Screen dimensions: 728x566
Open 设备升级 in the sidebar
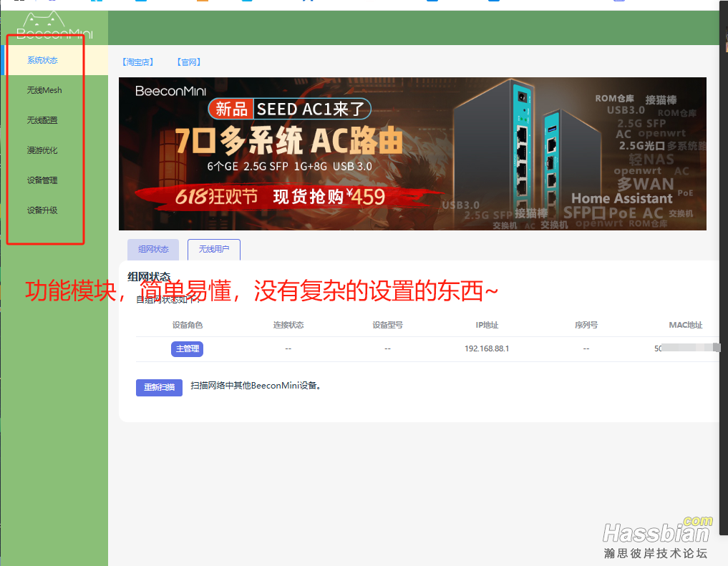[x=42, y=210]
